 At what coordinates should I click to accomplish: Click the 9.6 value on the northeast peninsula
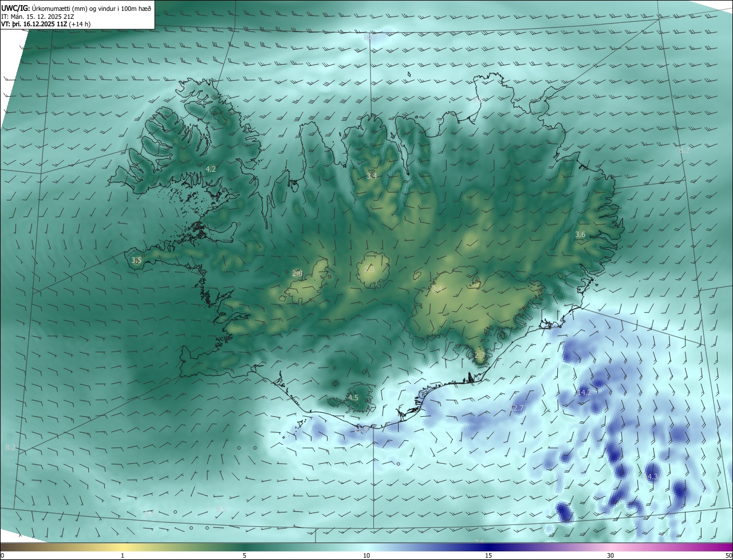point(478,100)
